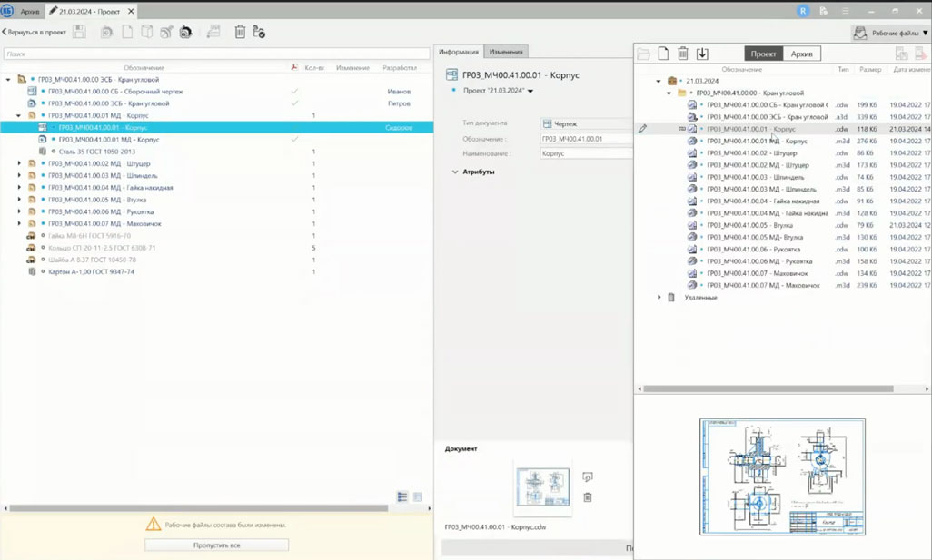This screenshot has height=560, width=932.
Task: Click the horizontal scrollbar of structure tree
Action: [x=199, y=507]
